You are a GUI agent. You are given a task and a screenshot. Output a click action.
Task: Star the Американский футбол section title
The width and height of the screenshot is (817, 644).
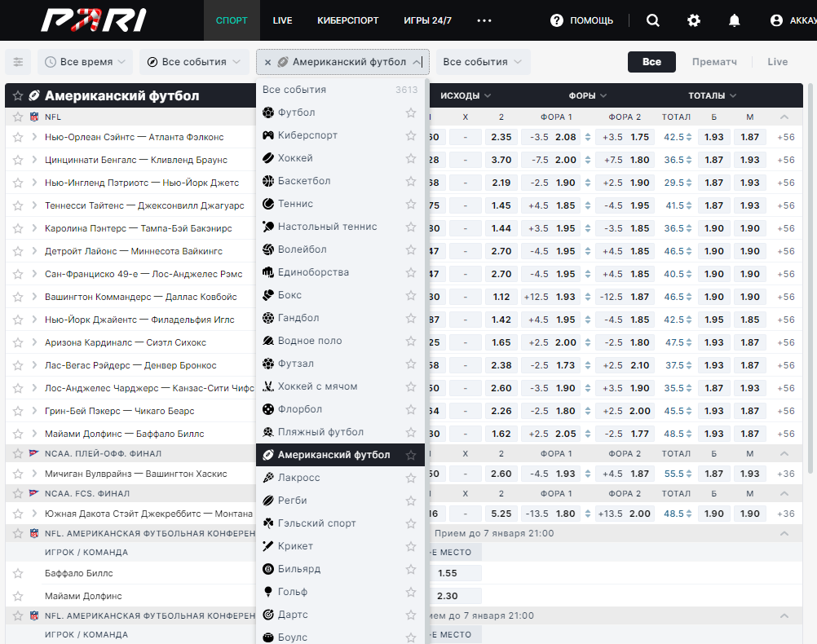point(18,96)
